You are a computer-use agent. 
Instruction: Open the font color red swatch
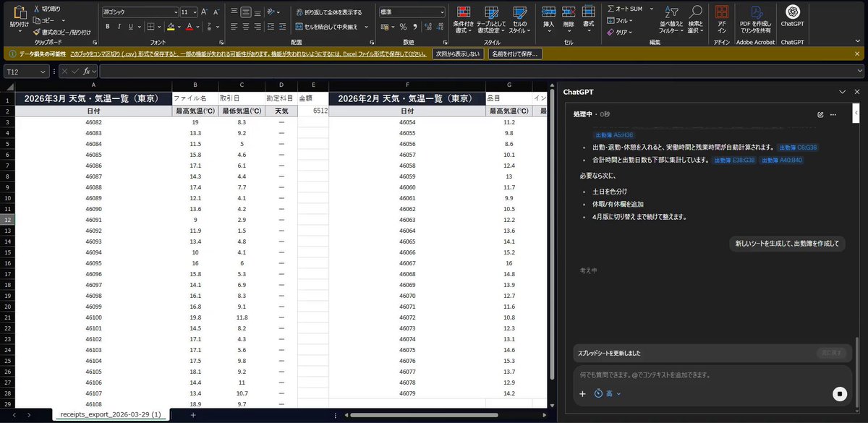(x=189, y=27)
